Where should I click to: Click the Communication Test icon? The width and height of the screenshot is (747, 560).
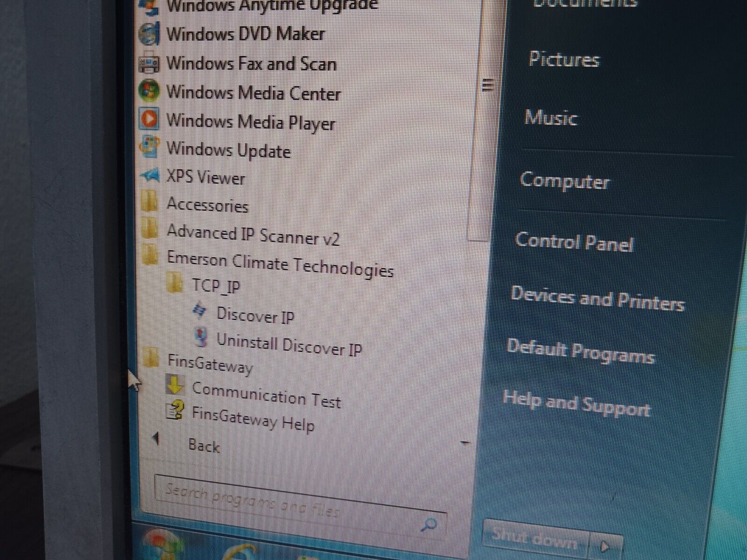[x=174, y=385]
